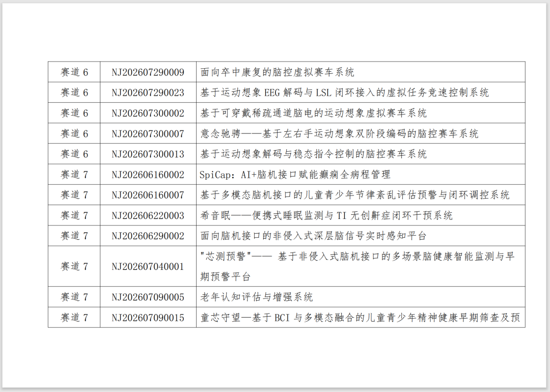The width and height of the screenshot is (550, 392).
Task: Click 赛道 7 cell beside NJ202606290002
Action: point(74,236)
